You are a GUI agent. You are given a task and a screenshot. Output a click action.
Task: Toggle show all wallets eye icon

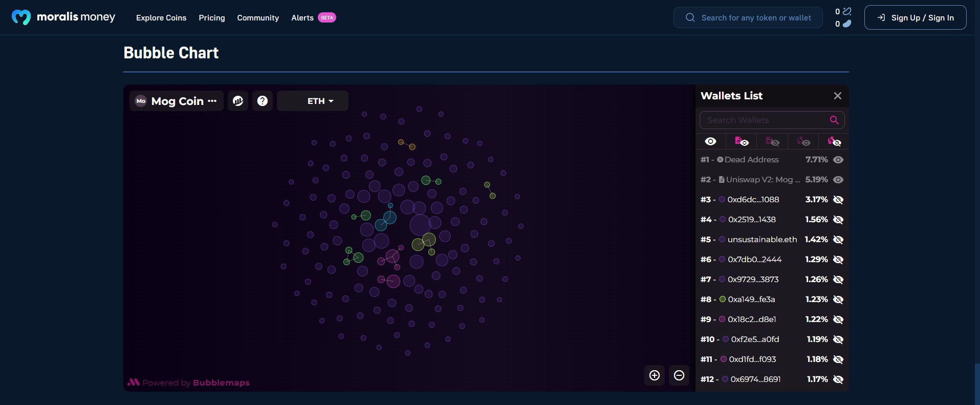coord(711,141)
